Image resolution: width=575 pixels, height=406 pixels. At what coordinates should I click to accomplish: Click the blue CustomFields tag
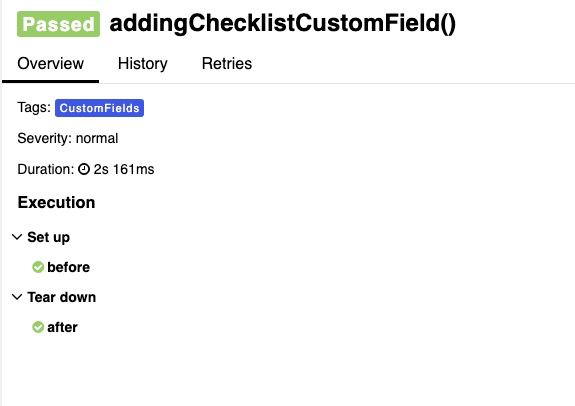[99, 108]
